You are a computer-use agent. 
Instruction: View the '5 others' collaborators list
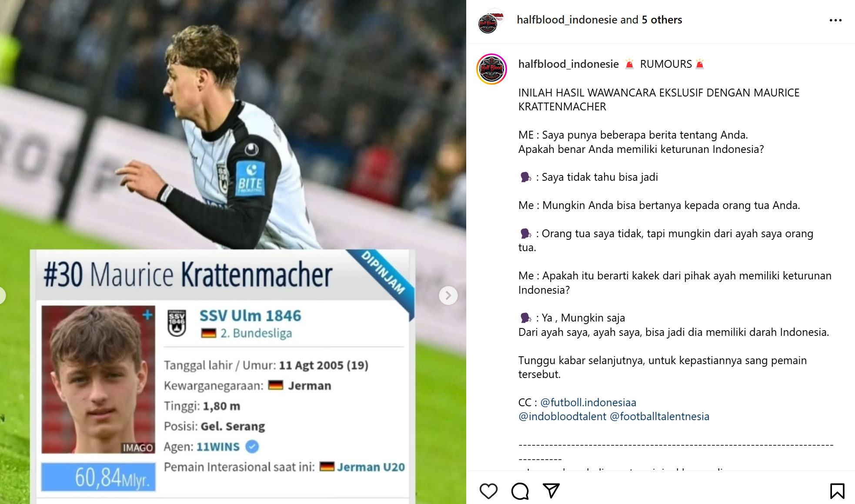(662, 20)
